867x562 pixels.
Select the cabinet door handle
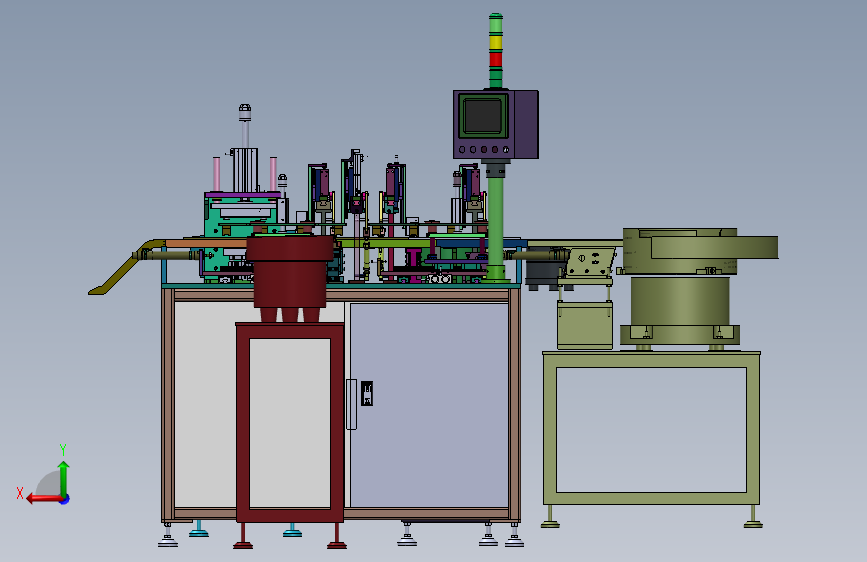click(351, 404)
